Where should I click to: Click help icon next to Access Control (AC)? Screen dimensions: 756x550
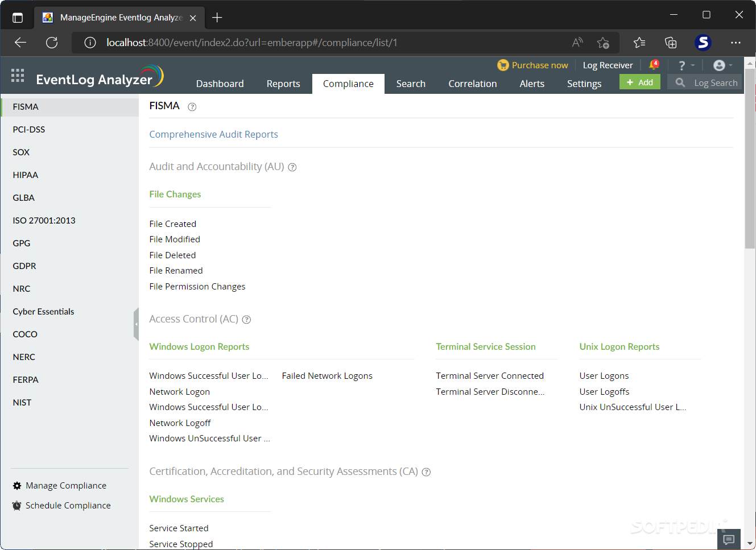(246, 320)
